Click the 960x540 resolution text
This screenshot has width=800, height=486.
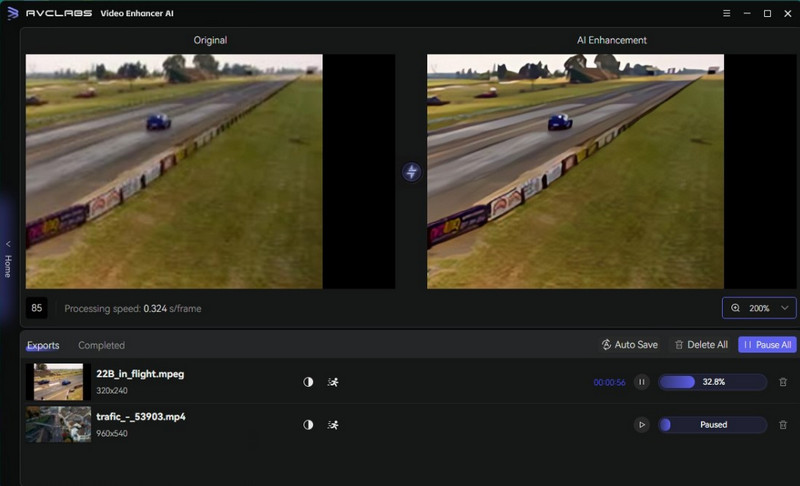pos(112,433)
